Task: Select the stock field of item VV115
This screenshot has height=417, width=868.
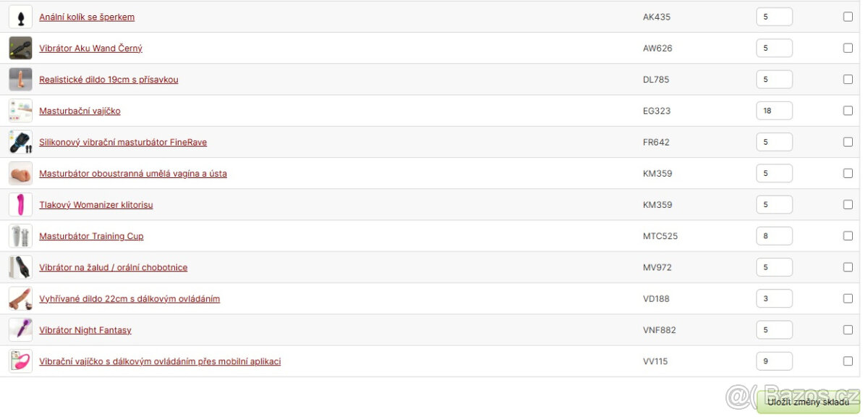Action: point(774,361)
